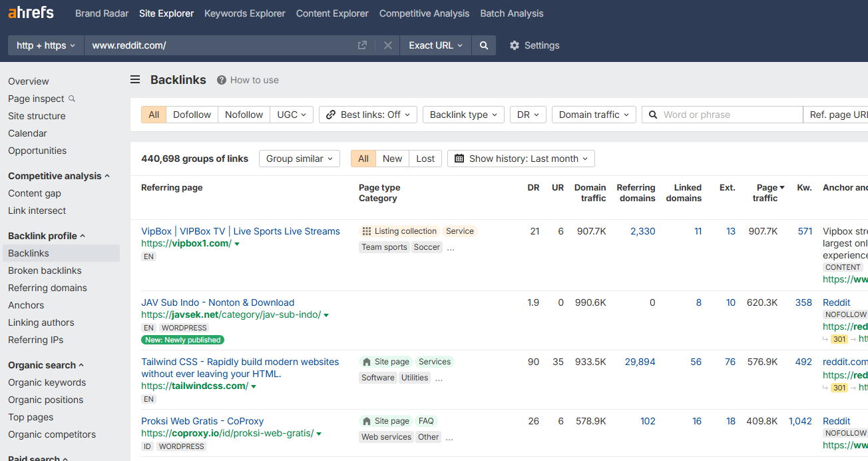This screenshot has height=461, width=868.
Task: Open the UGC filter dropdown
Action: click(x=292, y=115)
